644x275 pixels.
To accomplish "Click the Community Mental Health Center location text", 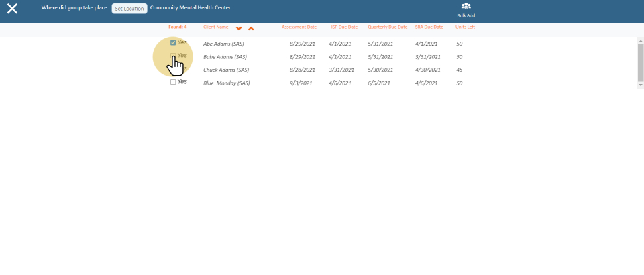I will pyautogui.click(x=191, y=8).
